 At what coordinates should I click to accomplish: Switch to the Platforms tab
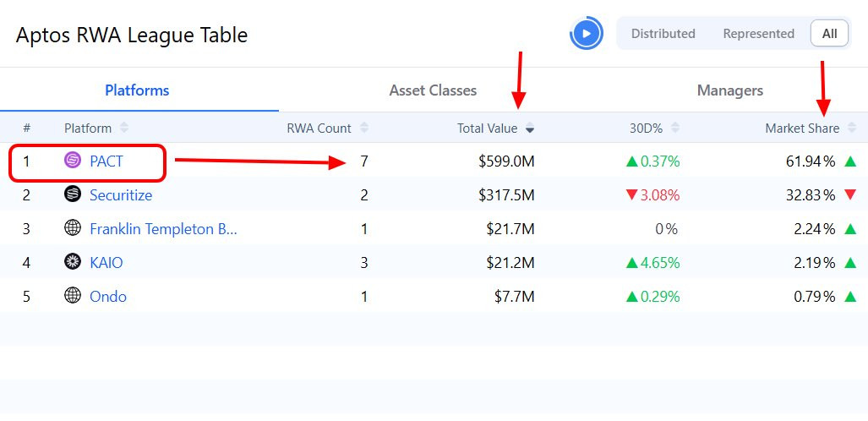click(x=137, y=90)
